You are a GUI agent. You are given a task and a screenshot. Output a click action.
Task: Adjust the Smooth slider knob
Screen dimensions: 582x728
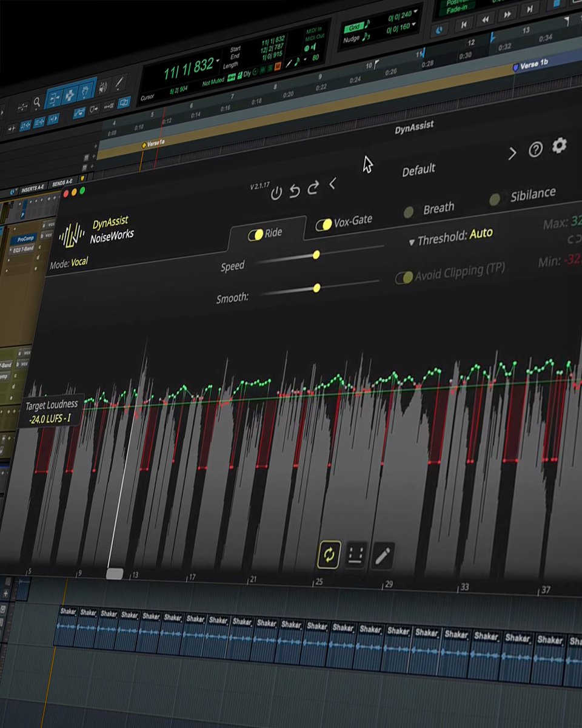pos(316,288)
